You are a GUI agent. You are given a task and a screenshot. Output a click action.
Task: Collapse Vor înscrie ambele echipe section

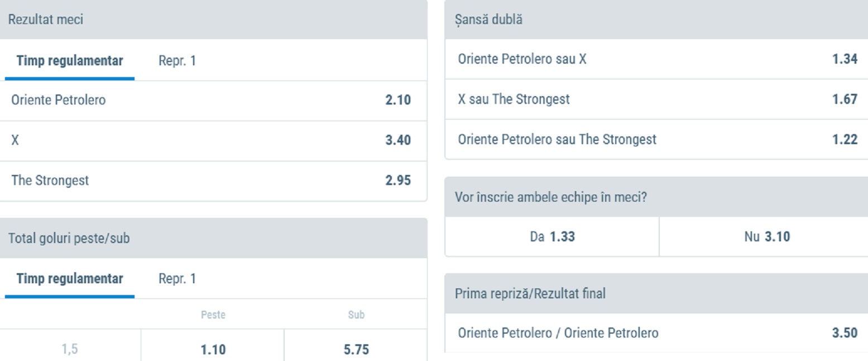pyautogui.click(x=656, y=197)
